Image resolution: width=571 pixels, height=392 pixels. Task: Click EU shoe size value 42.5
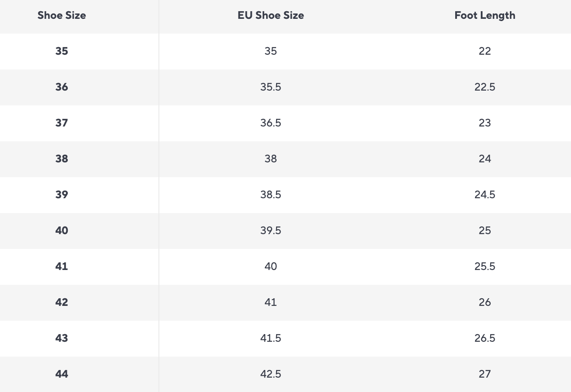[271, 374]
